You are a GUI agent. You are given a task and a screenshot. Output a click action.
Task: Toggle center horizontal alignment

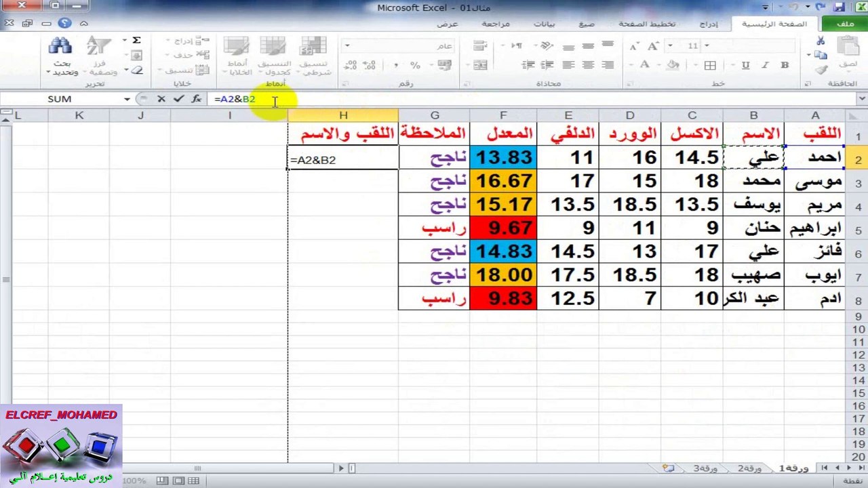[588, 65]
